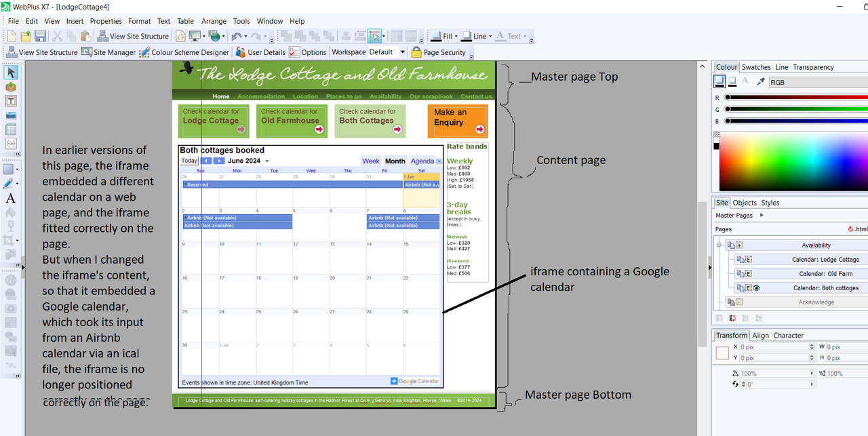Open the Workspace Default dropdown
The image size is (868, 436).
(402, 52)
